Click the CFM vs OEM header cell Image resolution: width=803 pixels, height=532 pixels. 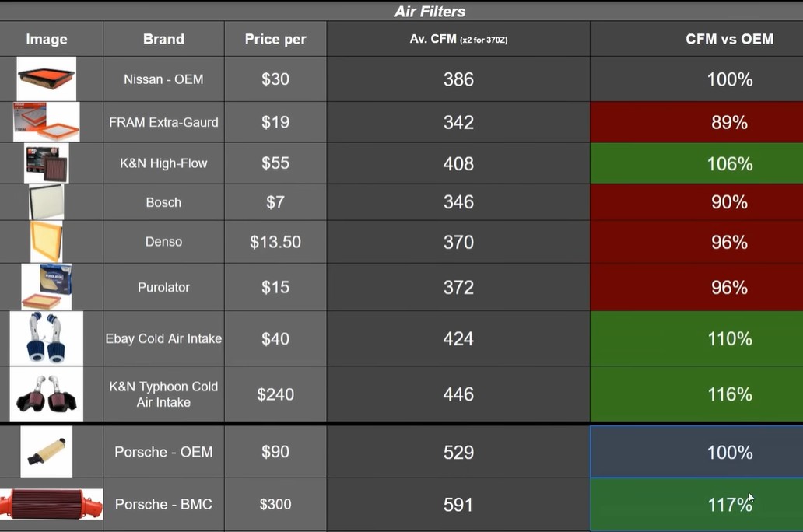point(696,39)
